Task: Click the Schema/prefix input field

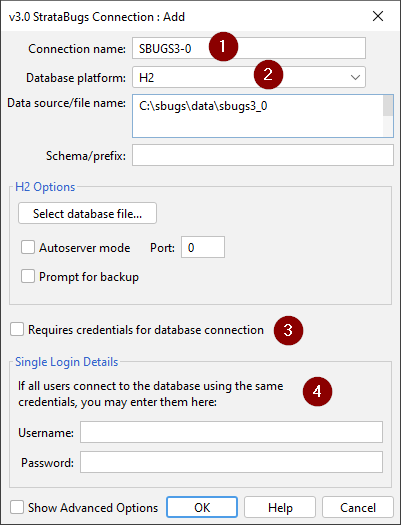Action: click(263, 155)
